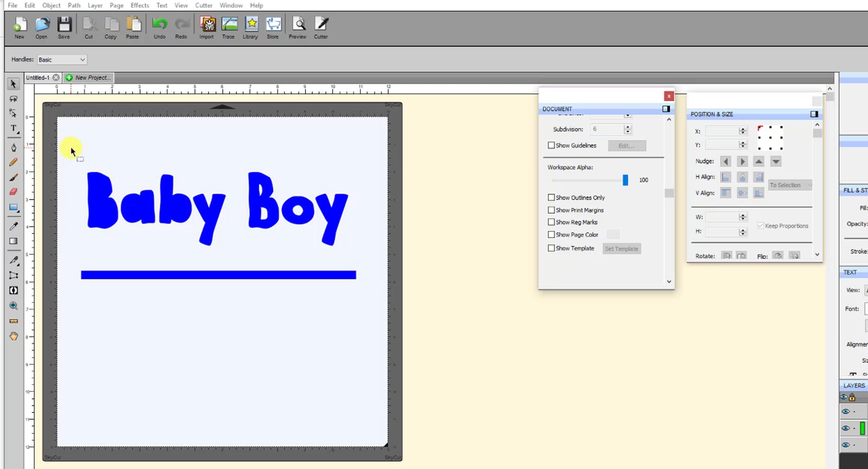The height and width of the screenshot is (469, 868).
Task: Open the Cutter toolbar button
Action: (x=321, y=27)
